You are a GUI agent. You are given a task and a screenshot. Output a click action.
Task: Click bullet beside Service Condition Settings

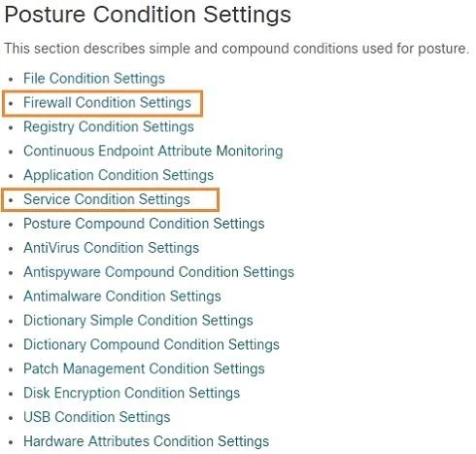tap(12, 200)
